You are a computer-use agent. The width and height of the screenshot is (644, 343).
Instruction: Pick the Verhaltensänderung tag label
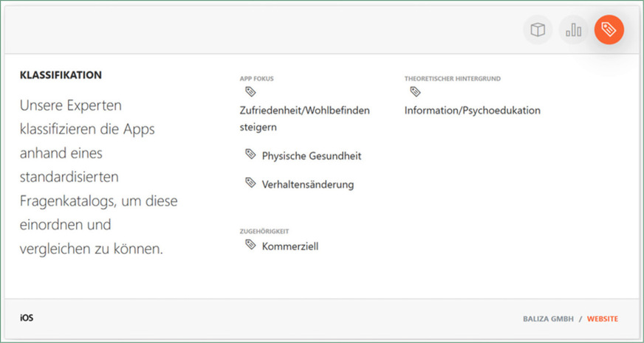point(307,184)
